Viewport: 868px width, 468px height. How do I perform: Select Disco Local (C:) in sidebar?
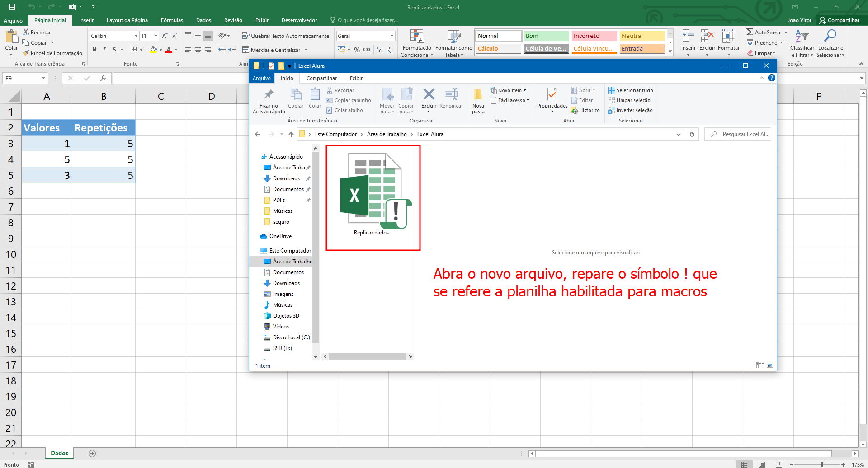click(x=287, y=337)
